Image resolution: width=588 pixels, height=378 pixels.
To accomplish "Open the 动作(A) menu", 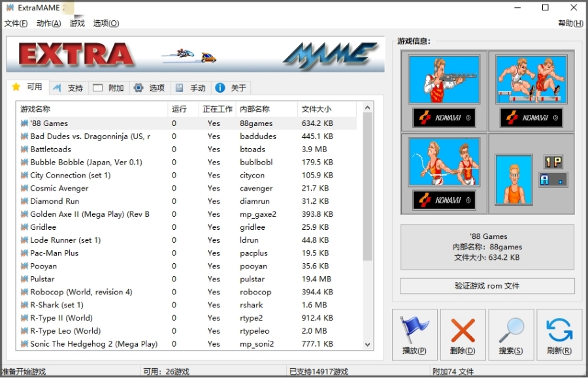I will point(47,23).
